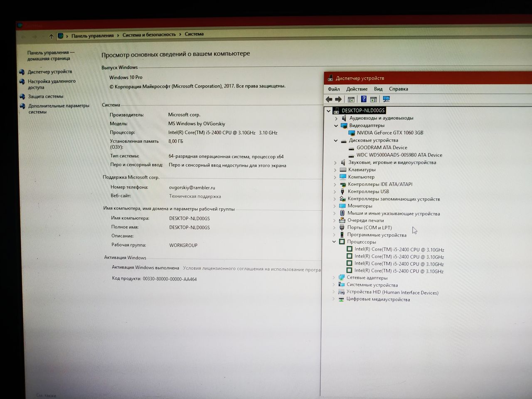532x399 pixels.
Task: Click the network icon beside Сетевые адаптеры
Action: [x=341, y=278]
